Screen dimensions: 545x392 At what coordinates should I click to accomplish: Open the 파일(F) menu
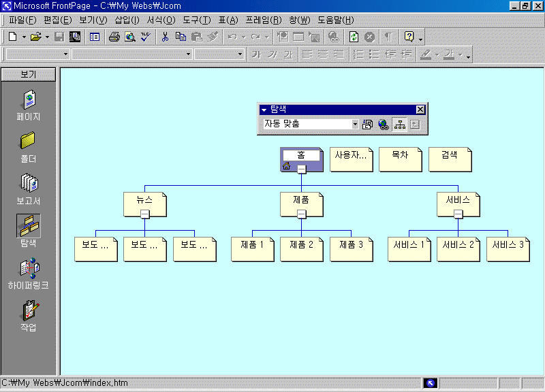click(22, 20)
